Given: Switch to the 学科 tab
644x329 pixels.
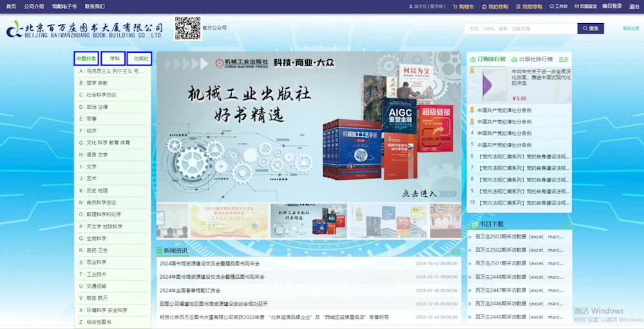Looking at the screenshot, I should coord(113,59).
